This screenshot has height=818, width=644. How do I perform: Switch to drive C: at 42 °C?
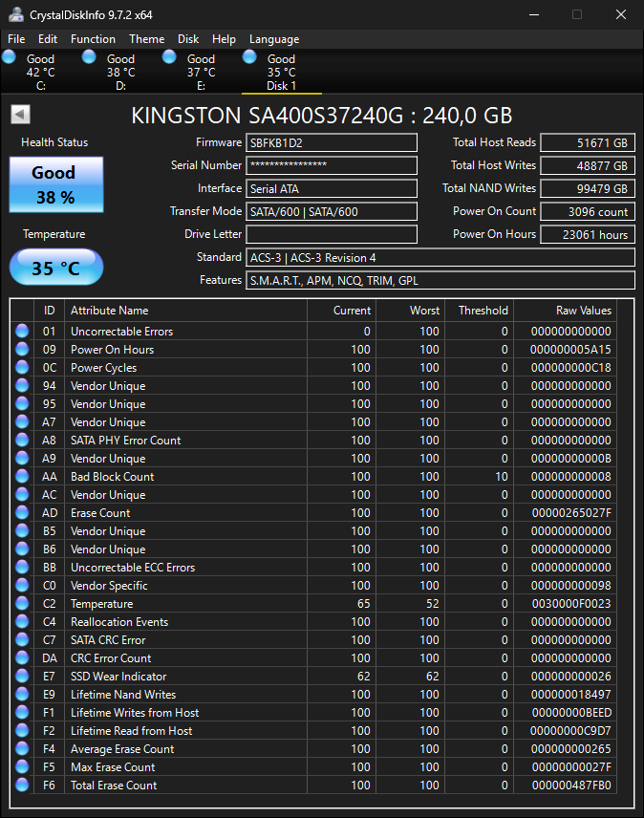tap(41, 72)
